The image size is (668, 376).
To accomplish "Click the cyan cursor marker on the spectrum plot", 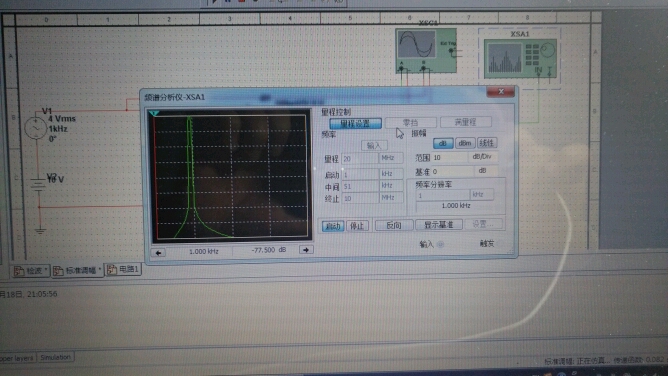I will [154, 113].
